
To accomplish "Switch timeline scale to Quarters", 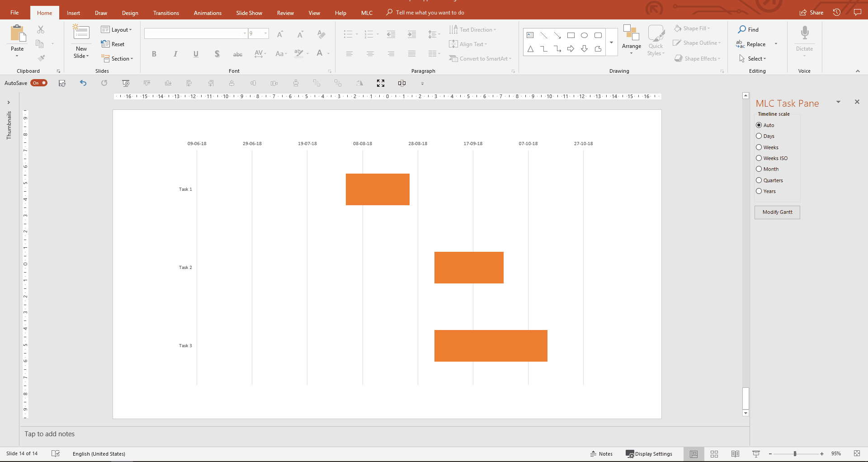I will point(759,180).
